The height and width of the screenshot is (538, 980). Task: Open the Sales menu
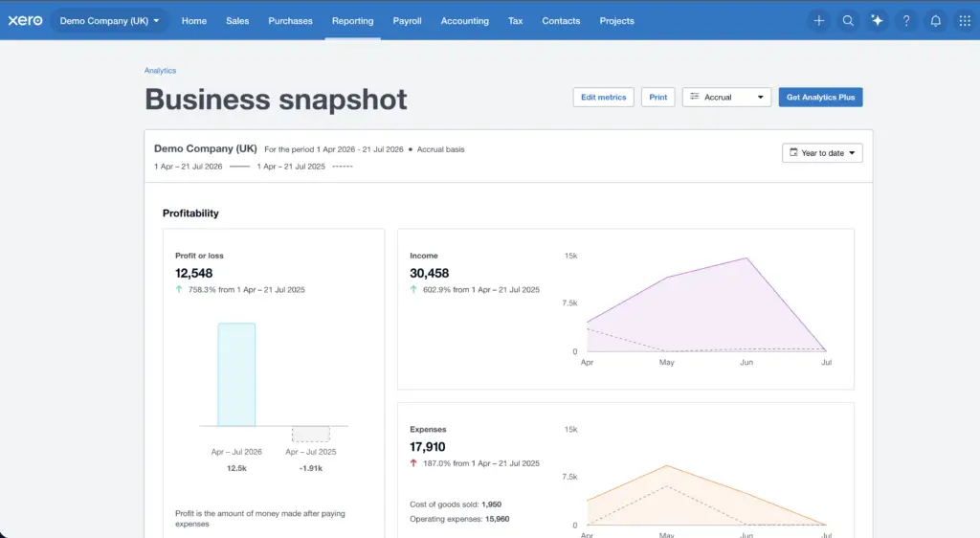(x=237, y=21)
